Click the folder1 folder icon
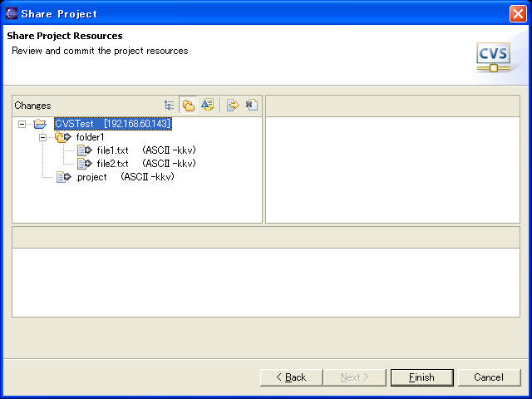This screenshot has width=532, height=399. (62, 137)
